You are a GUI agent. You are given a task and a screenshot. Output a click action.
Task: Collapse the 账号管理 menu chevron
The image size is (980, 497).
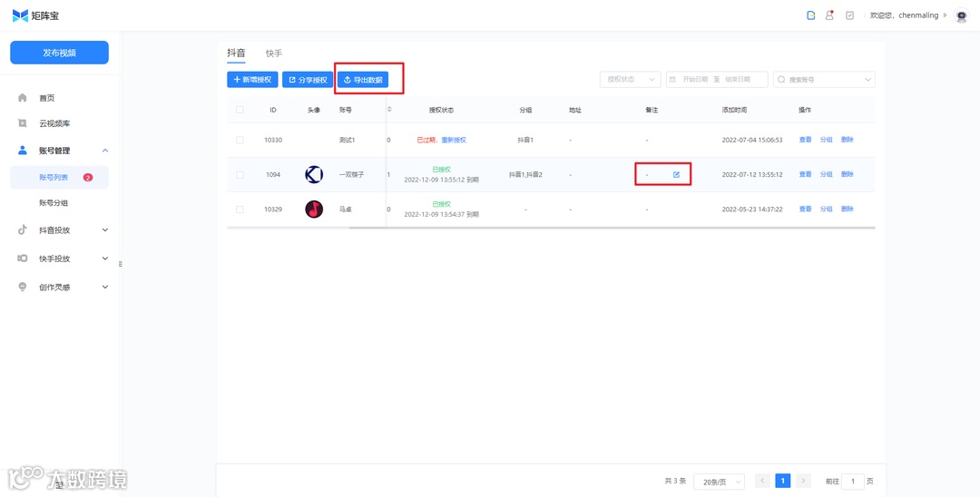pyautogui.click(x=105, y=151)
